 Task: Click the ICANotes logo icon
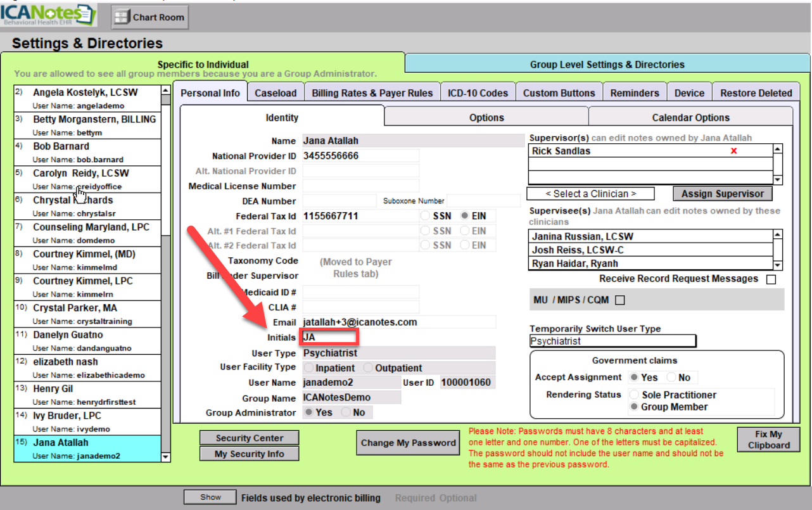point(49,15)
